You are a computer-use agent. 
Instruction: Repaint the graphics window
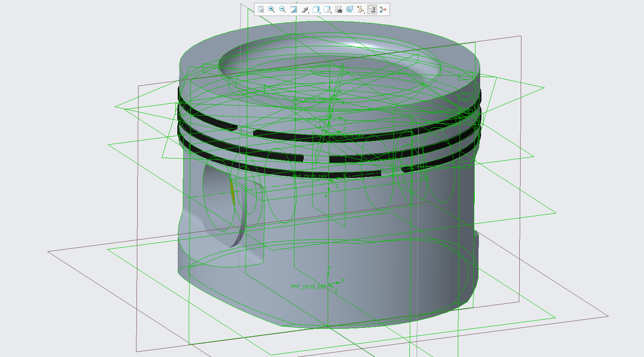pos(294,9)
